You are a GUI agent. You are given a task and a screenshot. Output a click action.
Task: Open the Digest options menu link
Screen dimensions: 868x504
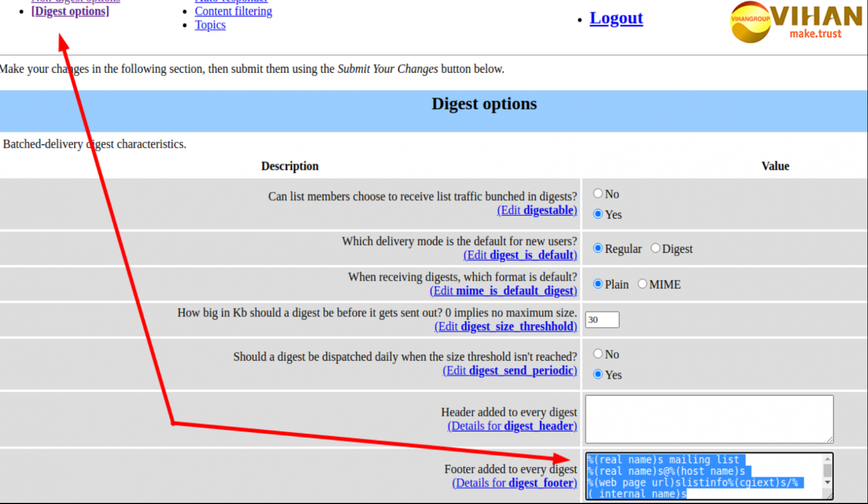pyautogui.click(x=70, y=11)
